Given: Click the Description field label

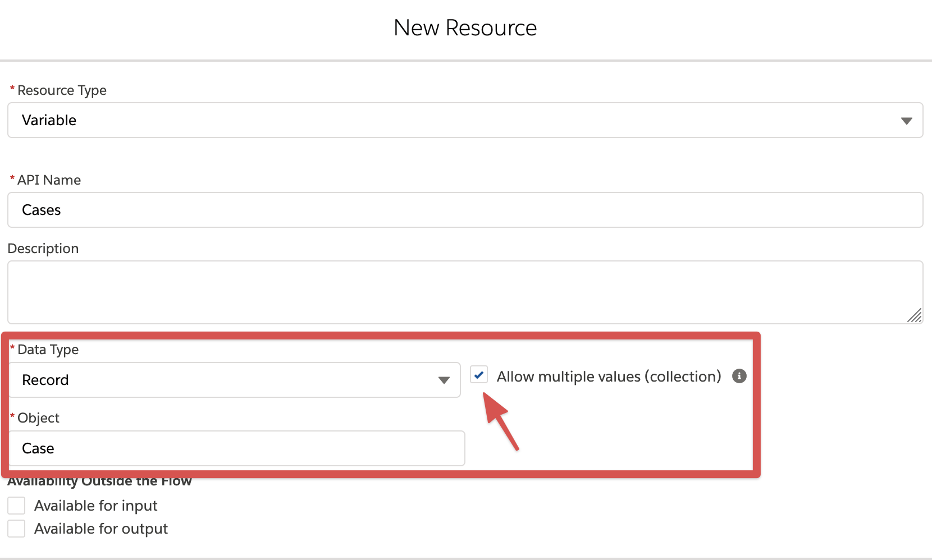Looking at the screenshot, I should [x=43, y=249].
